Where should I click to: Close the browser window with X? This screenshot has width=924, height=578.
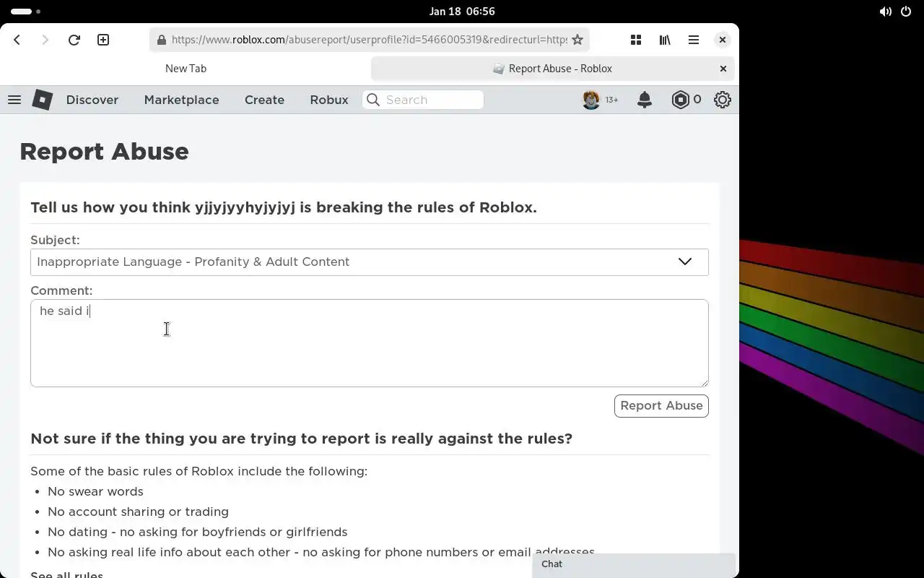722,40
